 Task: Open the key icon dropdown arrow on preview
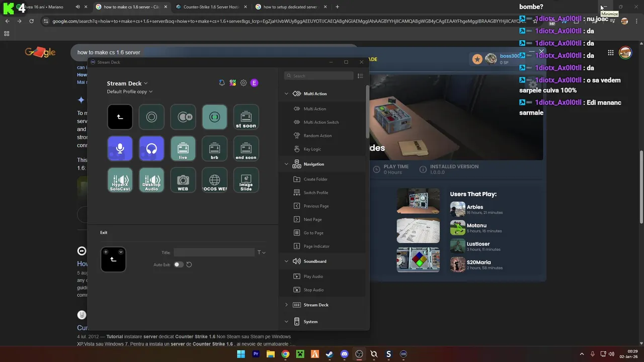(121, 252)
